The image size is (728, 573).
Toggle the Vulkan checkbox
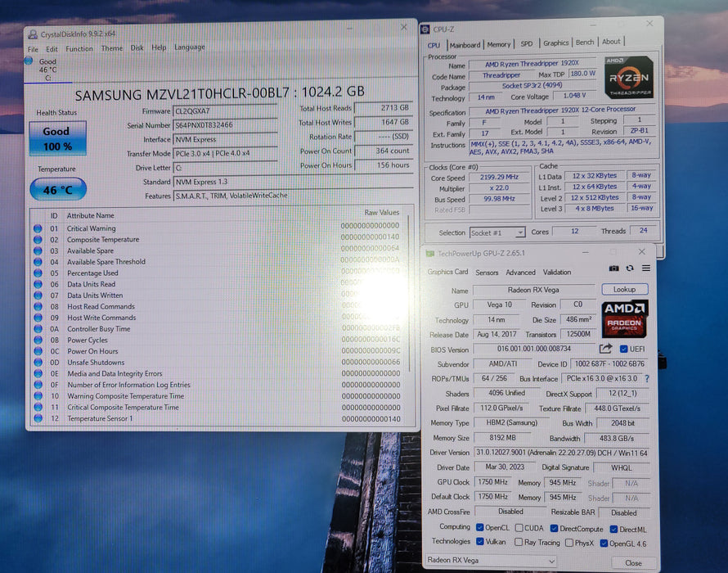480,542
